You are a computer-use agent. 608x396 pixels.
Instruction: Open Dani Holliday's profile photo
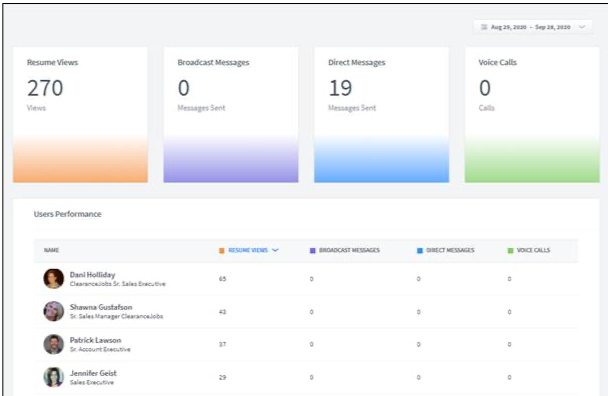point(54,278)
